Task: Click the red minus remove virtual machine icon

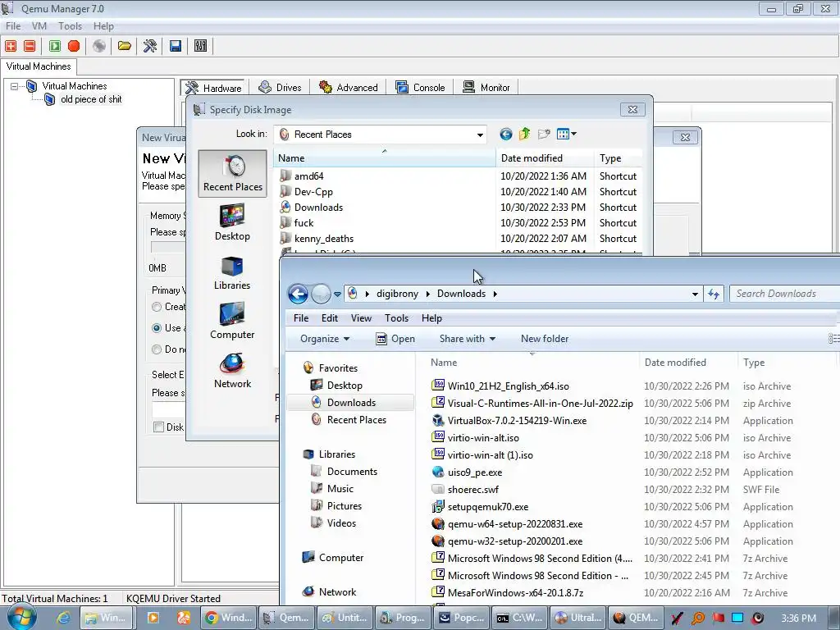Action: coord(30,46)
